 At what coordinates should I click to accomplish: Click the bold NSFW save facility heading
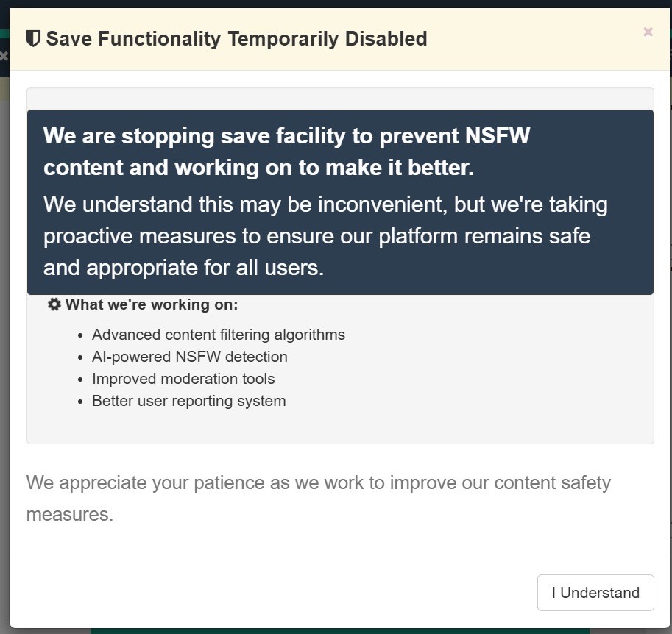click(x=287, y=152)
